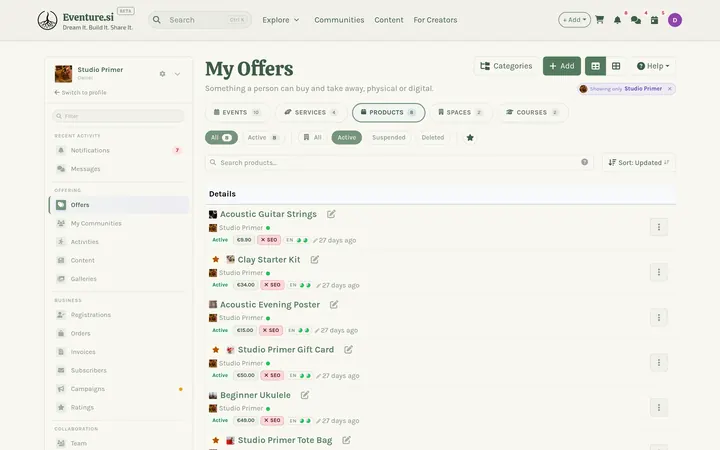Open the shopping cart icon
The height and width of the screenshot is (450, 720).
click(x=599, y=20)
